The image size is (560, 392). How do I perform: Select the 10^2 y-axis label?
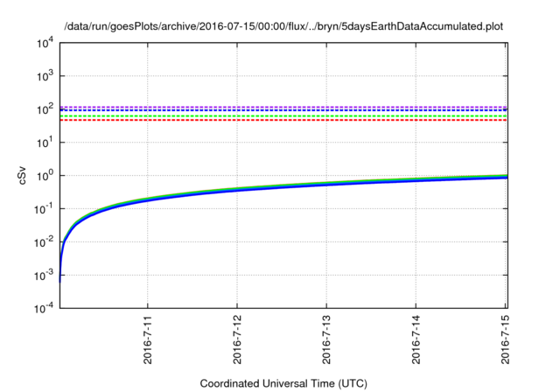pos(45,109)
